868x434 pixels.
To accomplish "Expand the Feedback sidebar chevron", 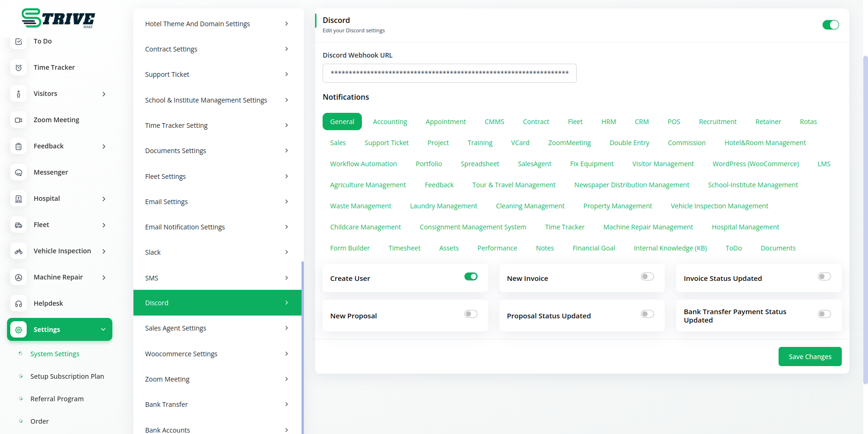I will (x=104, y=147).
